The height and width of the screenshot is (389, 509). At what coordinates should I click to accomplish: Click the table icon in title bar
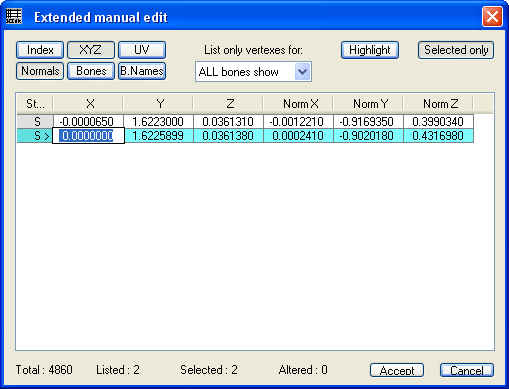[x=14, y=17]
